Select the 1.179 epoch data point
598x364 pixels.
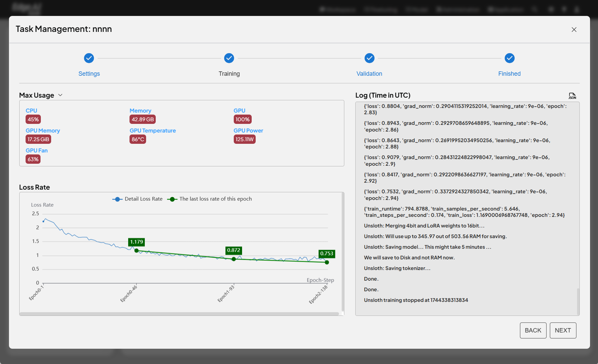136,250
